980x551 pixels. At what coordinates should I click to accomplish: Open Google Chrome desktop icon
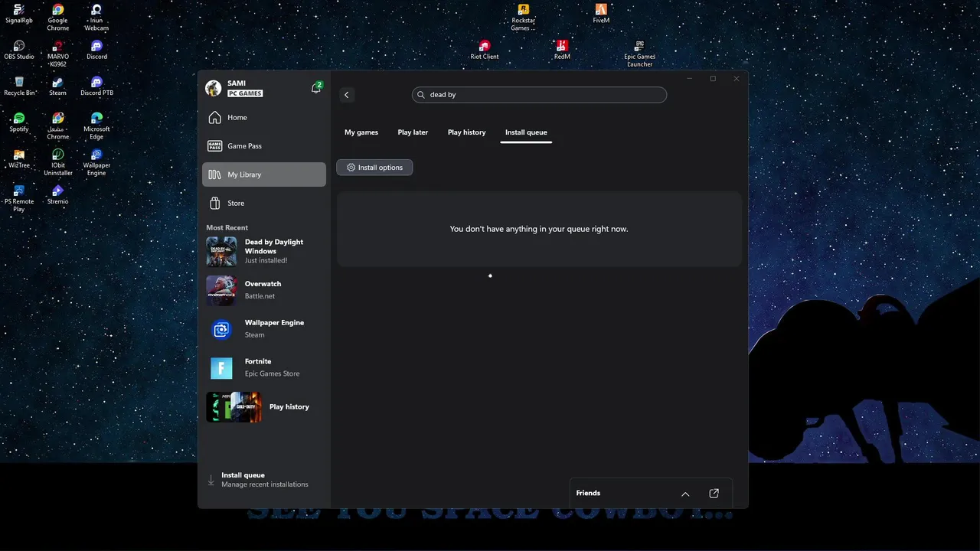pyautogui.click(x=57, y=17)
